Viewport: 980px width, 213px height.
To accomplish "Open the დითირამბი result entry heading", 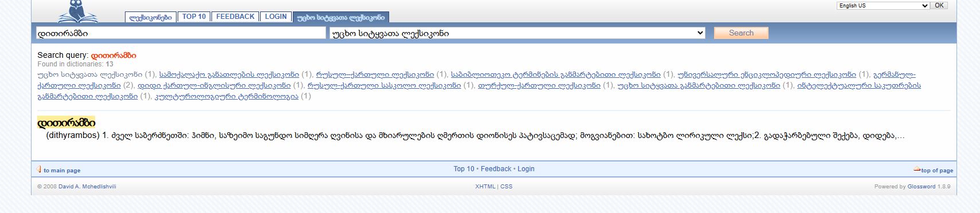I will [x=66, y=123].
